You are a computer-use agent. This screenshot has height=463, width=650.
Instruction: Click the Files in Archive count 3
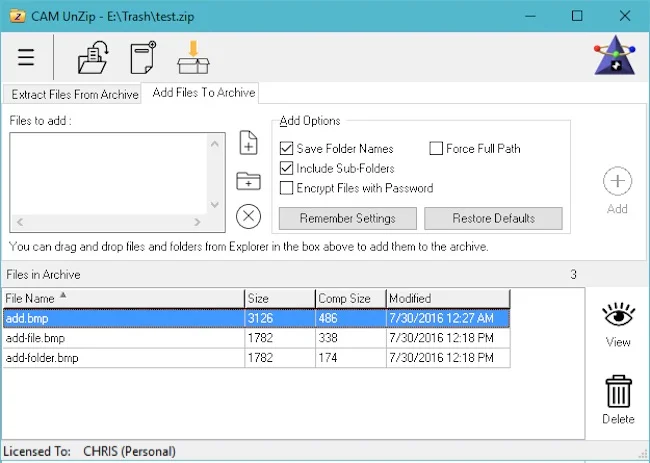point(573,274)
